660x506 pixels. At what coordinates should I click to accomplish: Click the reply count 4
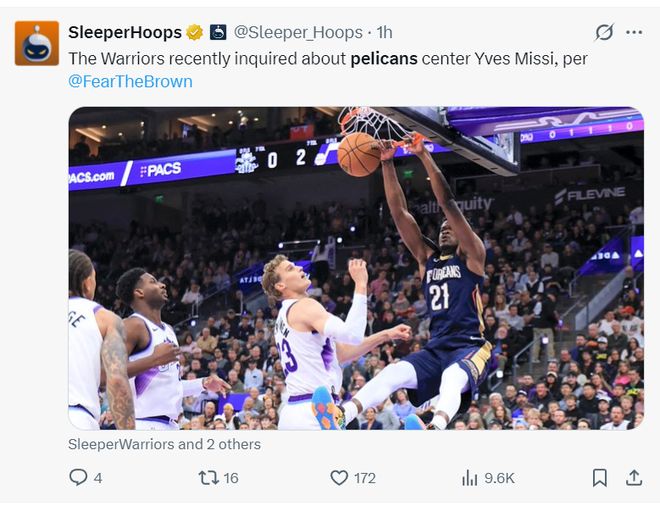click(98, 478)
